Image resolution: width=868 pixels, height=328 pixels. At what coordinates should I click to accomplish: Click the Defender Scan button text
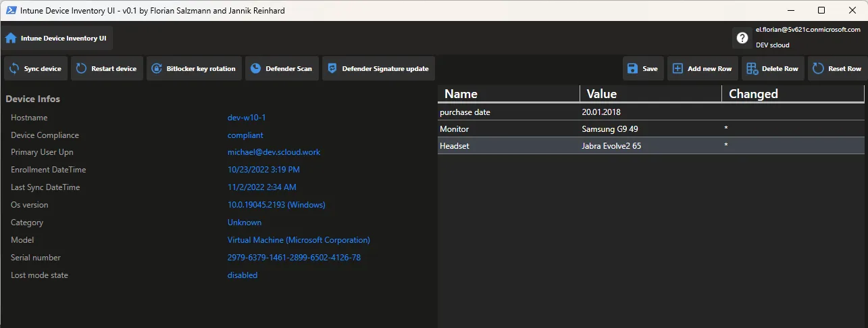(289, 69)
